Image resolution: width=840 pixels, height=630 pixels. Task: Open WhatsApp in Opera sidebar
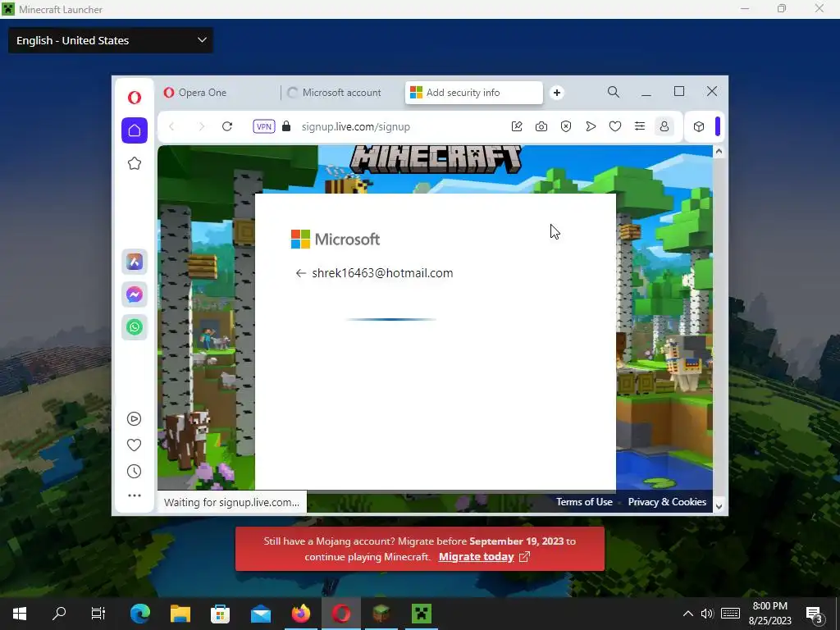(135, 327)
